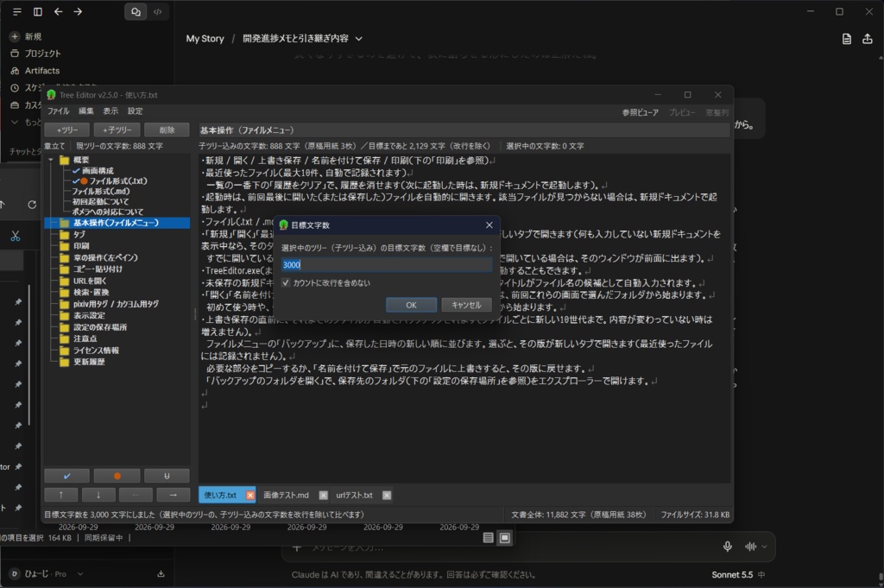This screenshot has height=588, width=884.
Task: Click the document icon at Claude's top right
Action: (x=846, y=38)
